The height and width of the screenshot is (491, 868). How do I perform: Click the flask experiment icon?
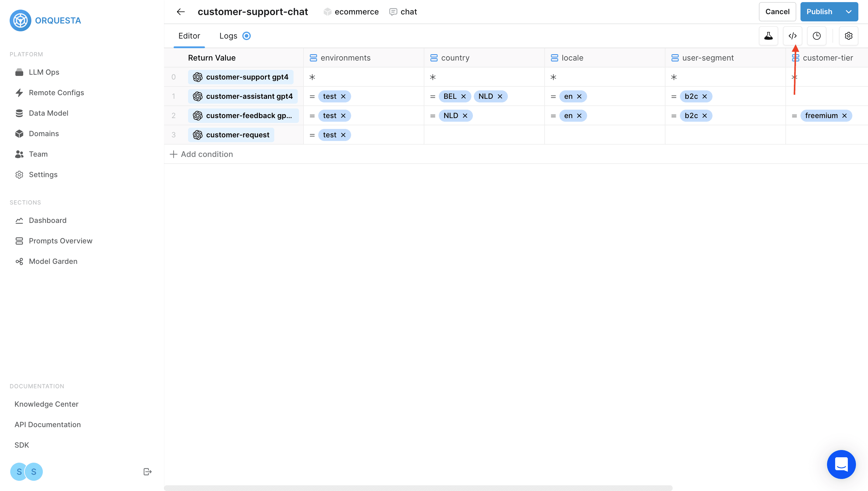[768, 36]
